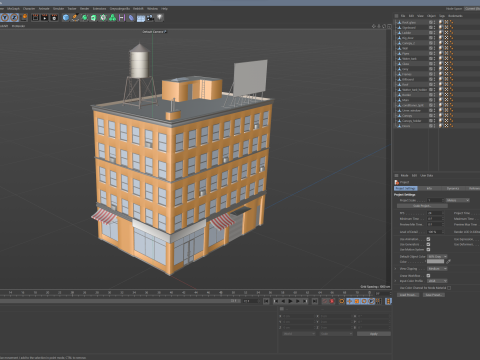
Task: Click the Load Preset button
Action: [x=408, y=295]
